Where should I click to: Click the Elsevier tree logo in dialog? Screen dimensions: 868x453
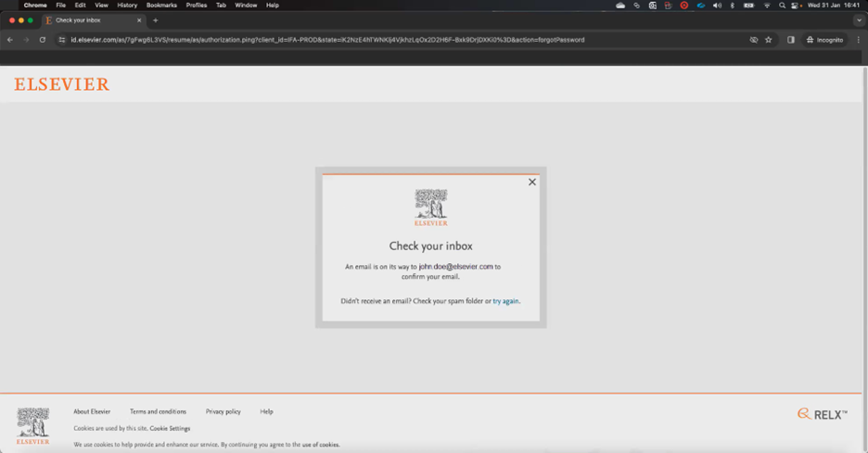pyautogui.click(x=430, y=208)
